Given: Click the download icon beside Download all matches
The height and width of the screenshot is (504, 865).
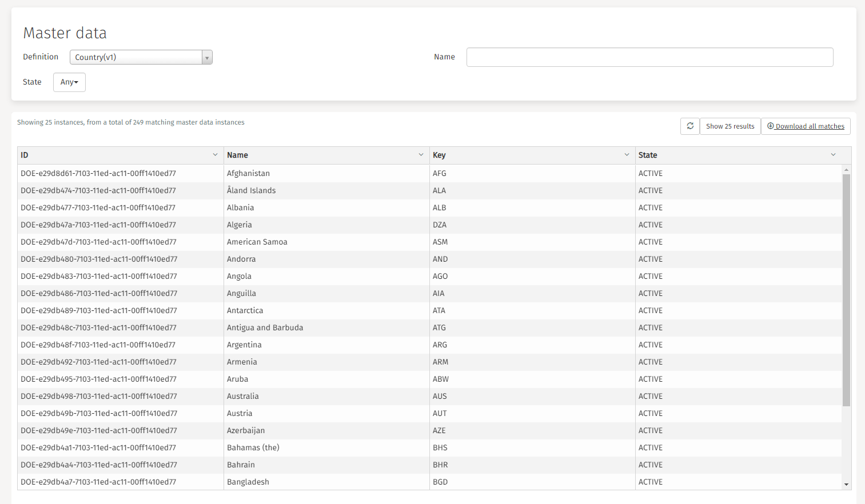Looking at the screenshot, I should pyautogui.click(x=770, y=126).
